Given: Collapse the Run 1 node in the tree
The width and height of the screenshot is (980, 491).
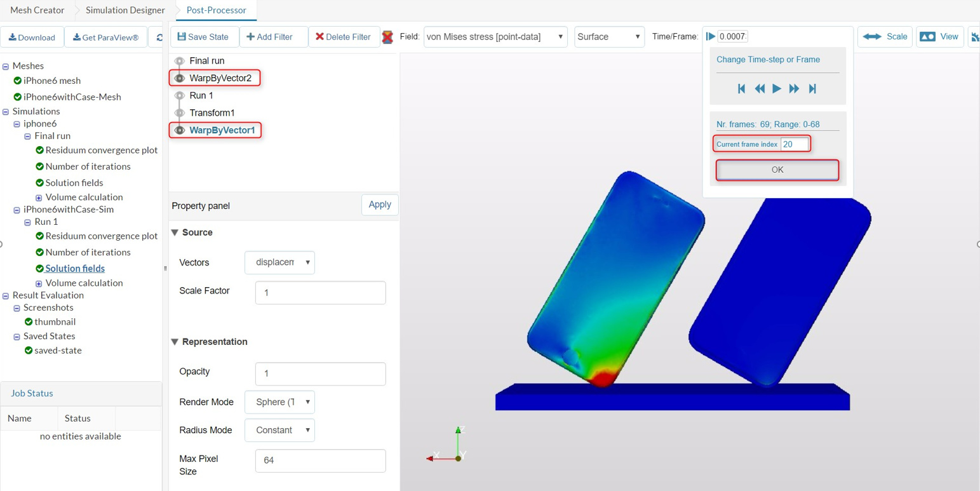Looking at the screenshot, I should point(28,222).
